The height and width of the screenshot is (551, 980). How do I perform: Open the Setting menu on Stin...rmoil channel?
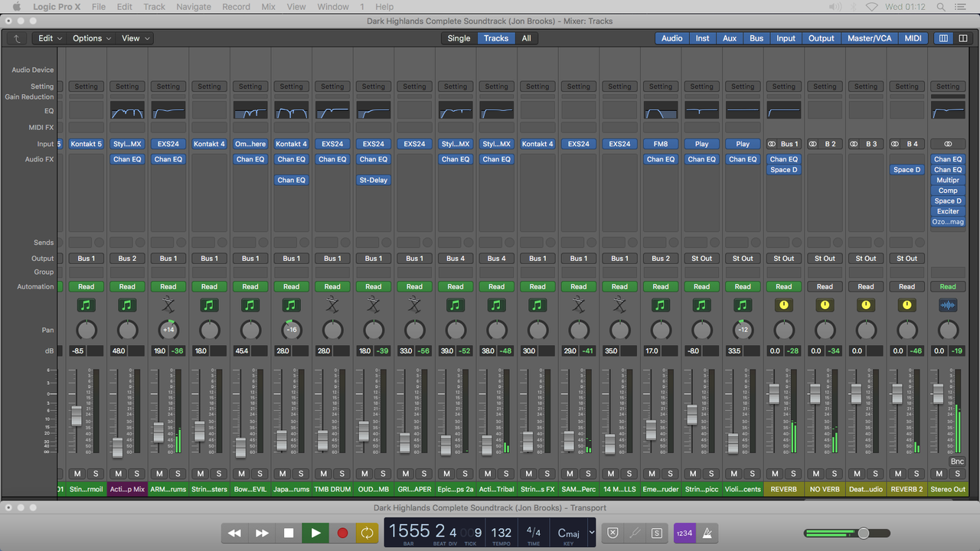click(x=87, y=86)
